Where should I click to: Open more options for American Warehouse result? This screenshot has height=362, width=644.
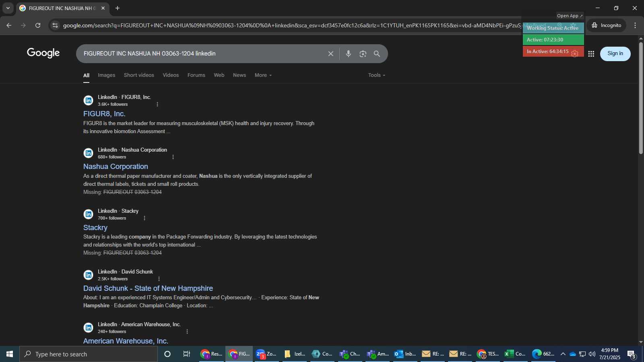coord(187,331)
